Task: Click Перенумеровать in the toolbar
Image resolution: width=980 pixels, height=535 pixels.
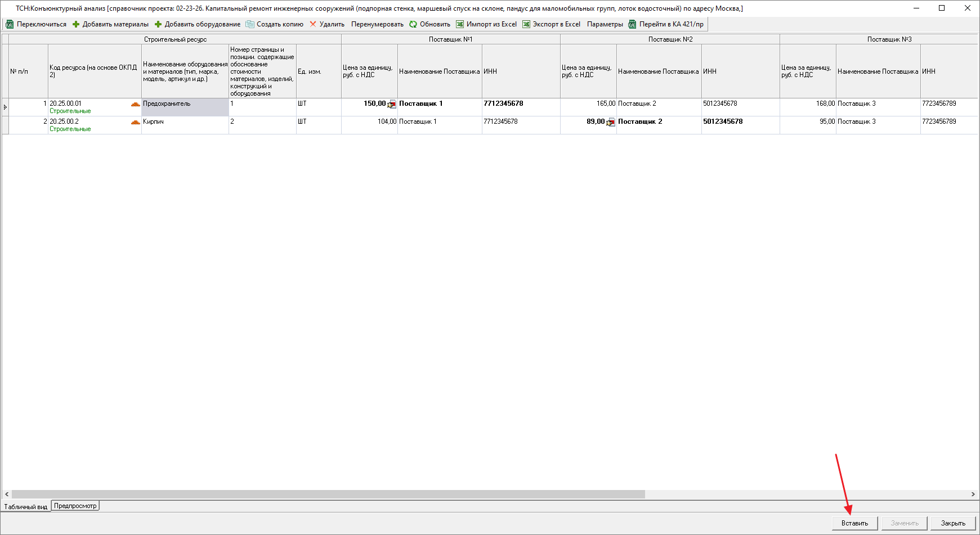Action: click(x=377, y=24)
